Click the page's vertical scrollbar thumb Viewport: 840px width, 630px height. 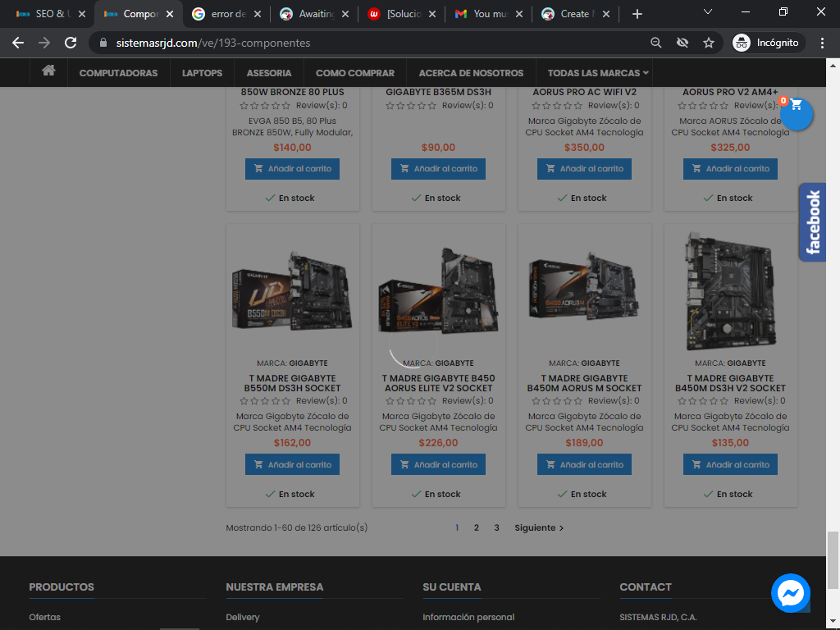[x=833, y=559]
